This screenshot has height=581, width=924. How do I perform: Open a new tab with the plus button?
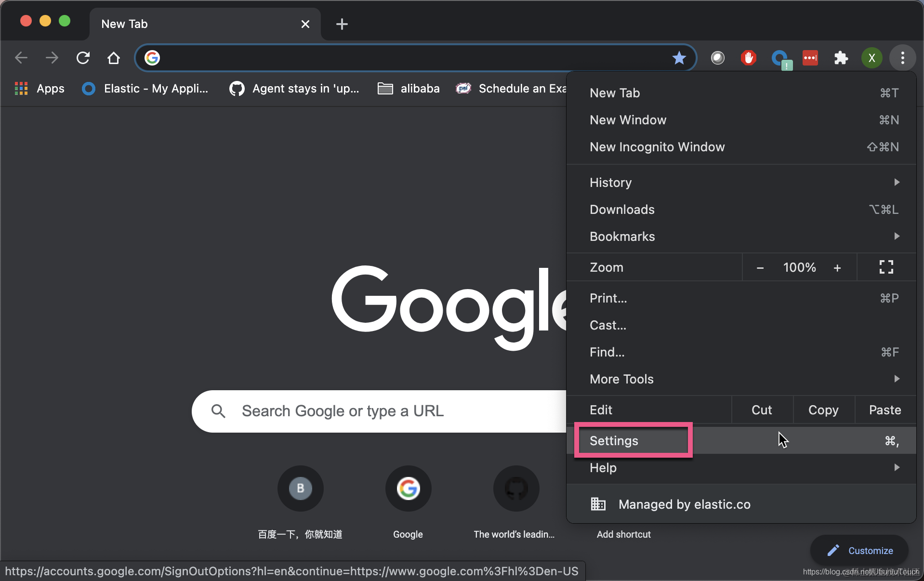point(342,24)
